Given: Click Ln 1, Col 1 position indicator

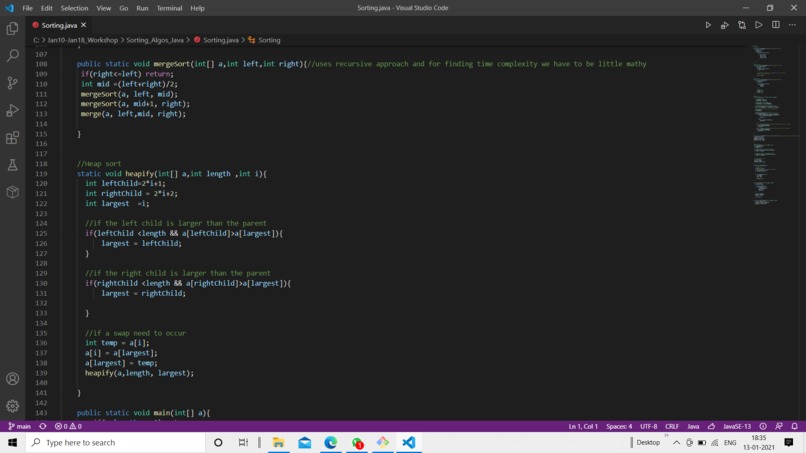Looking at the screenshot, I should (x=583, y=426).
